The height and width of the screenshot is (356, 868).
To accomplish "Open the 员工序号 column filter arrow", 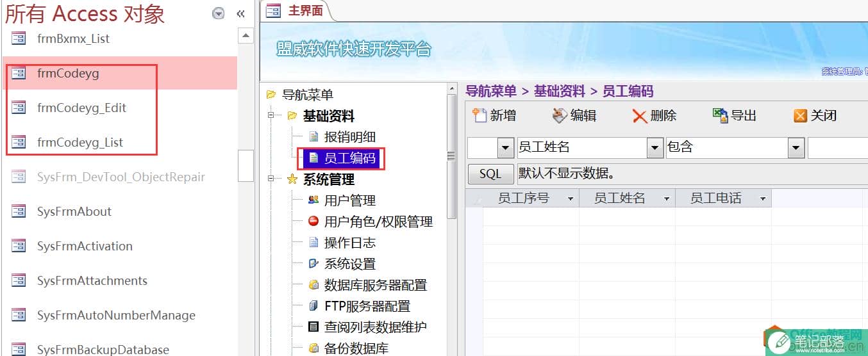I will pyautogui.click(x=571, y=199).
